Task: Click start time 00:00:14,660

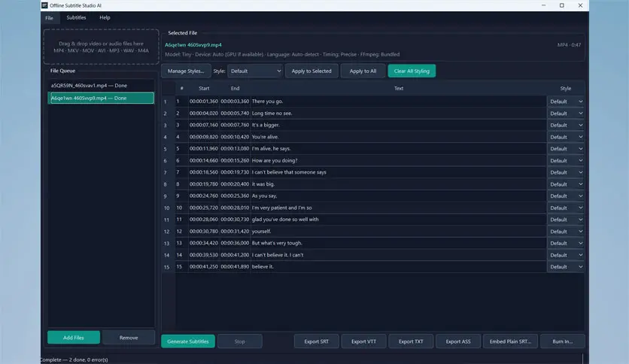Action: (x=204, y=160)
